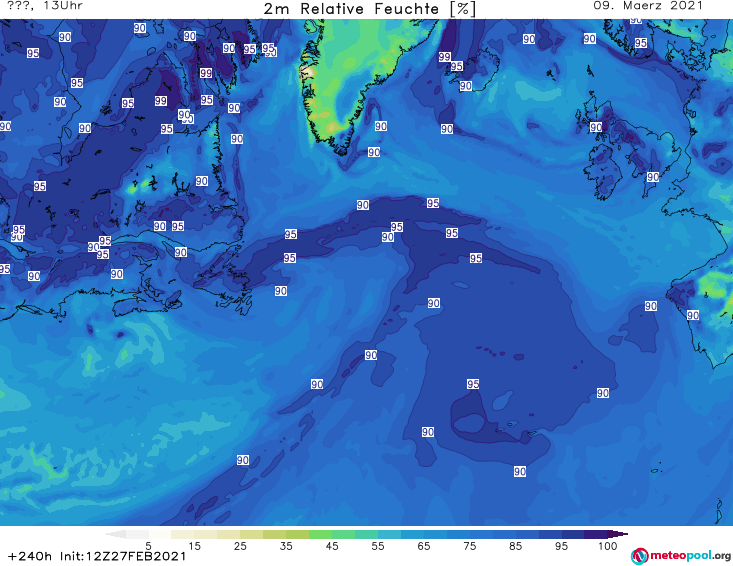Pick the olive-green colorbar segment above 35

coord(297,534)
